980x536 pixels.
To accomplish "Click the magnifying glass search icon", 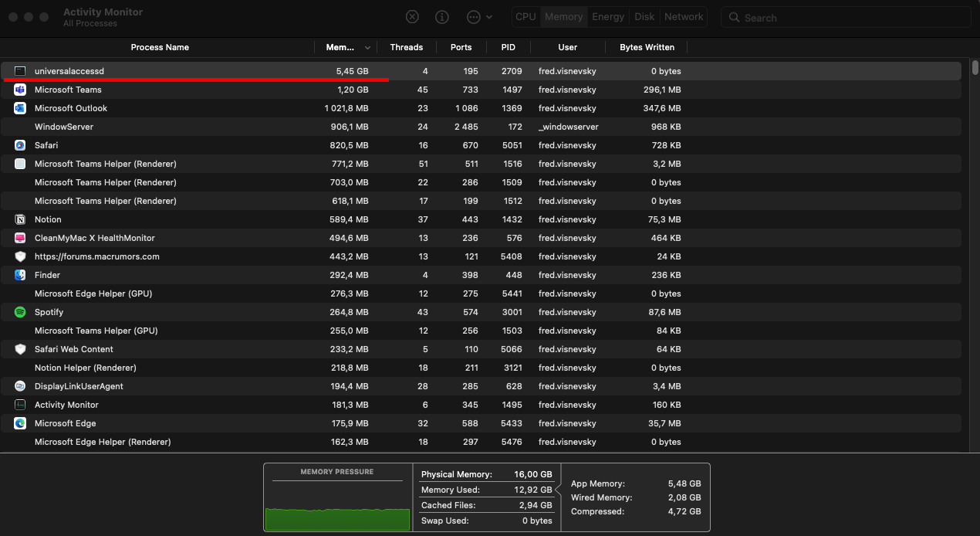I will (x=734, y=17).
